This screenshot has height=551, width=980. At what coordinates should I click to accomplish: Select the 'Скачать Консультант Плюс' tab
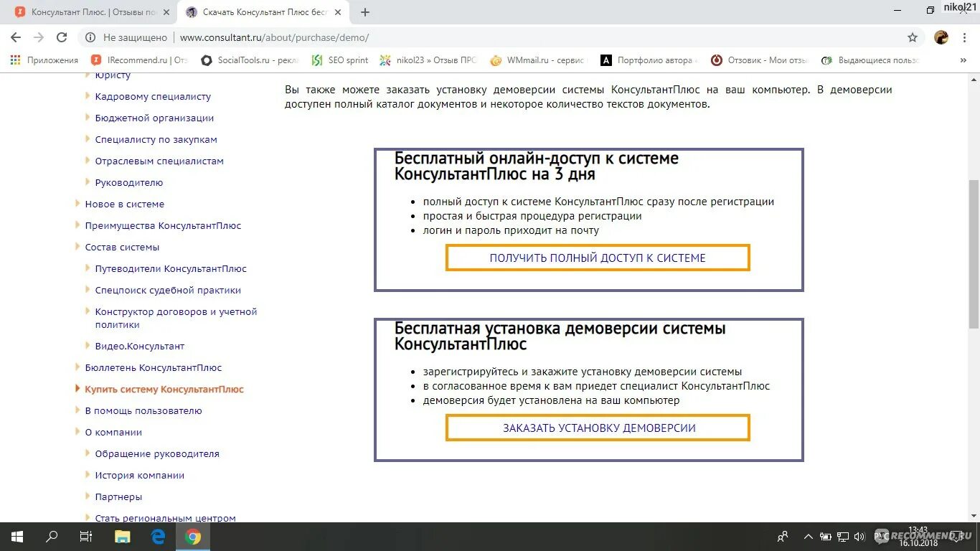(x=264, y=12)
